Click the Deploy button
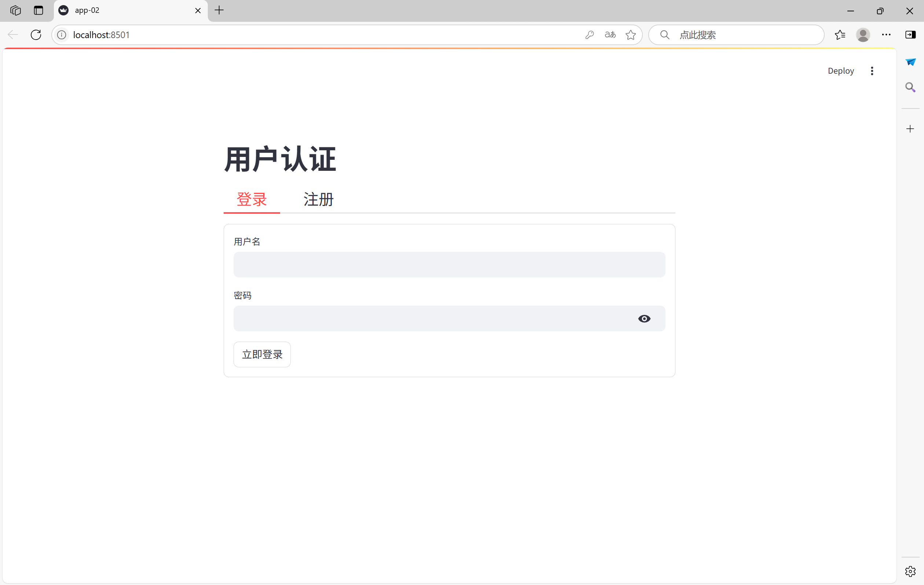Image resolution: width=924 pixels, height=585 pixels. (840, 71)
